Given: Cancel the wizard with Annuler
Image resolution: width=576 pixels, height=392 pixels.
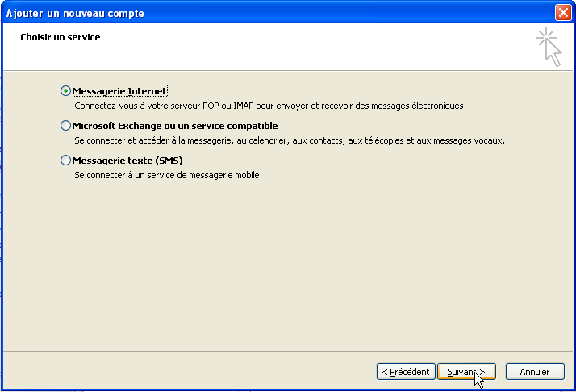Looking at the screenshot, I should 535,371.
